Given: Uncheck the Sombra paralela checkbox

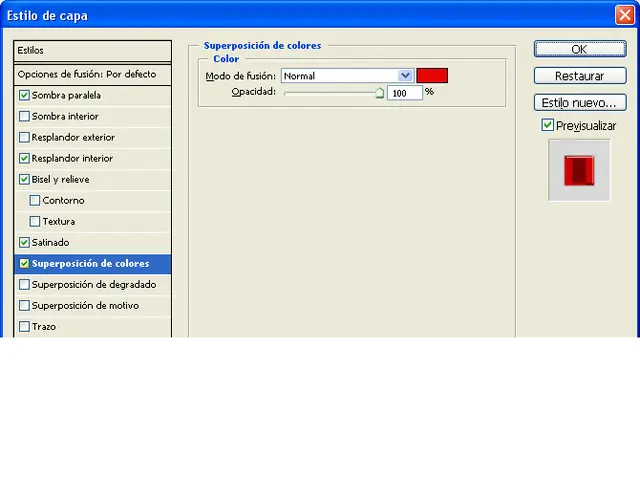Looking at the screenshot, I should pyautogui.click(x=24, y=95).
